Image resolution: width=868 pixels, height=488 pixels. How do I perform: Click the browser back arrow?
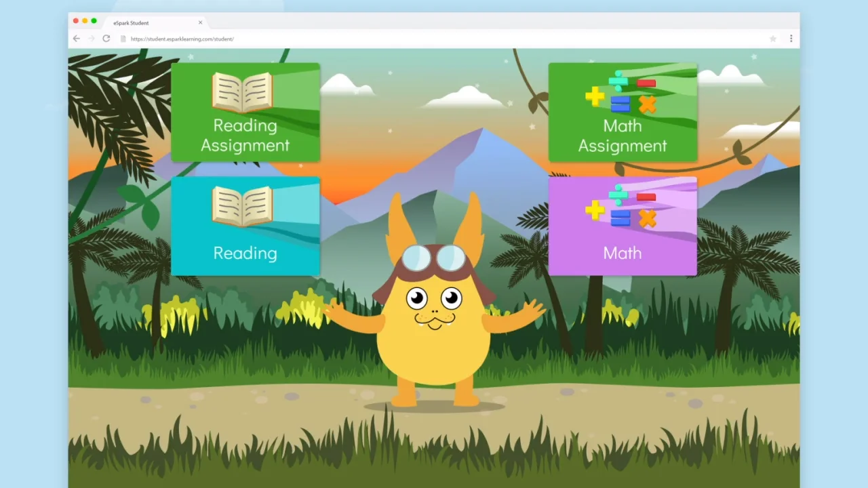[77, 39]
